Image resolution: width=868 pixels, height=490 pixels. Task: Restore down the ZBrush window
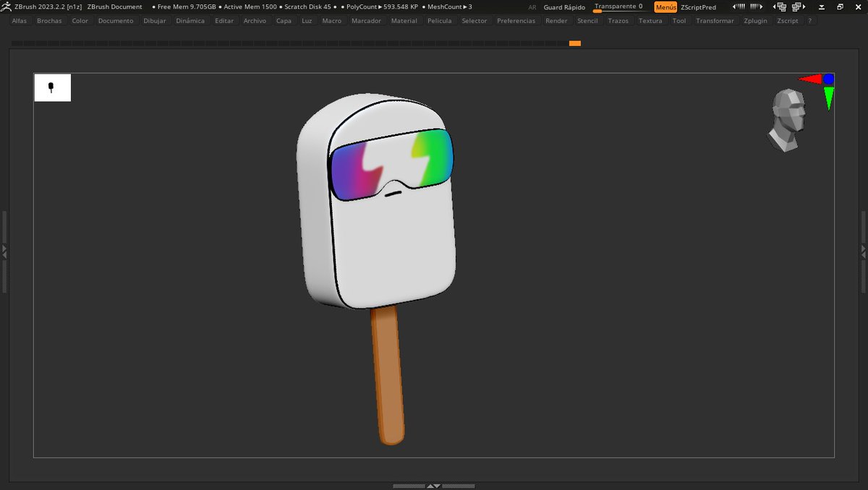(x=840, y=7)
